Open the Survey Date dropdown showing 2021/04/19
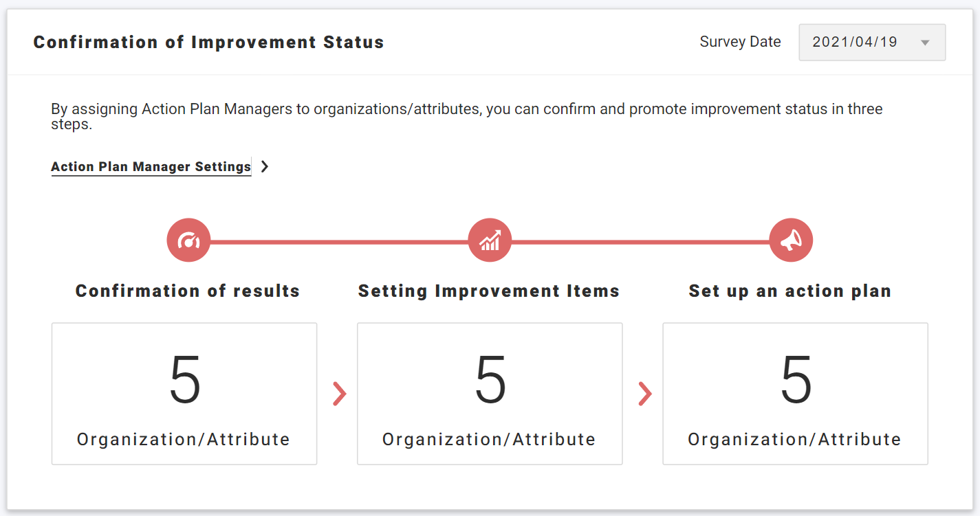 pos(871,43)
